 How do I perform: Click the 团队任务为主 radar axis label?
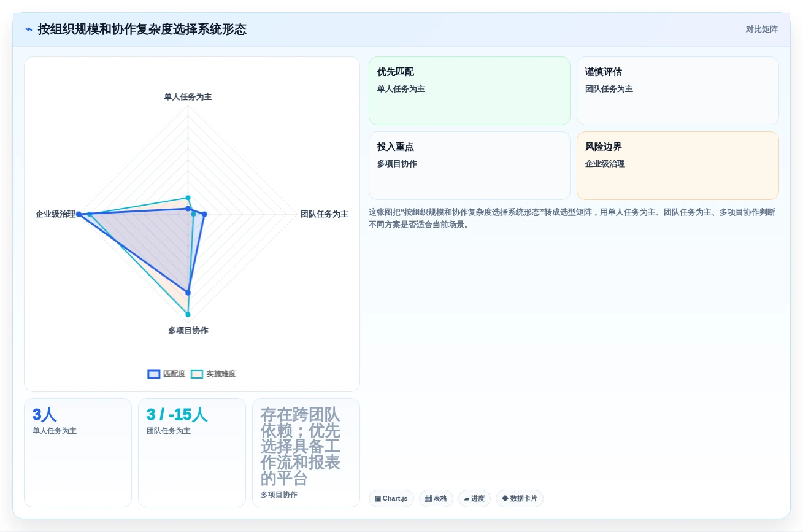(x=325, y=214)
